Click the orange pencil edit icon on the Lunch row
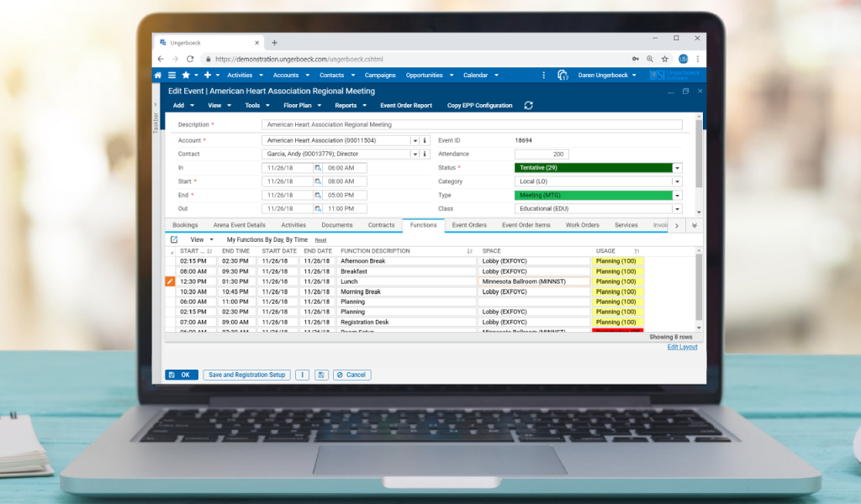This screenshot has height=504, width=861. 170,281
